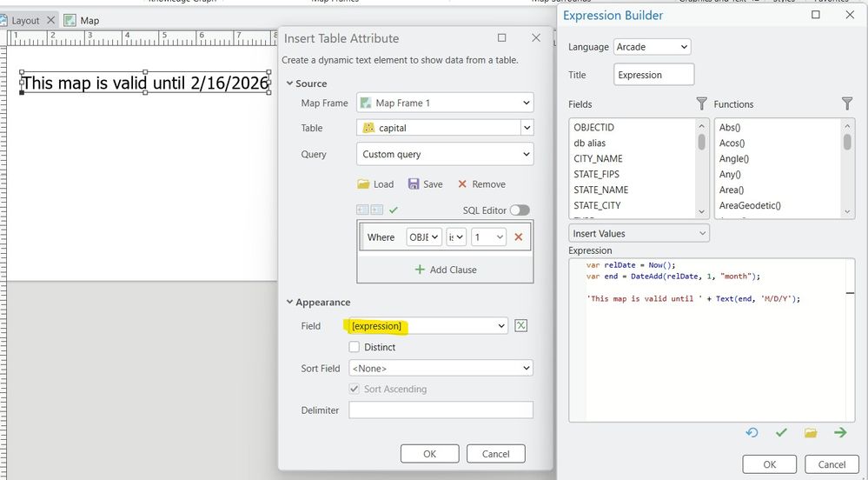Select STATE_FIPS in Fields list
Screen dimensions: 868x480
[596, 174]
